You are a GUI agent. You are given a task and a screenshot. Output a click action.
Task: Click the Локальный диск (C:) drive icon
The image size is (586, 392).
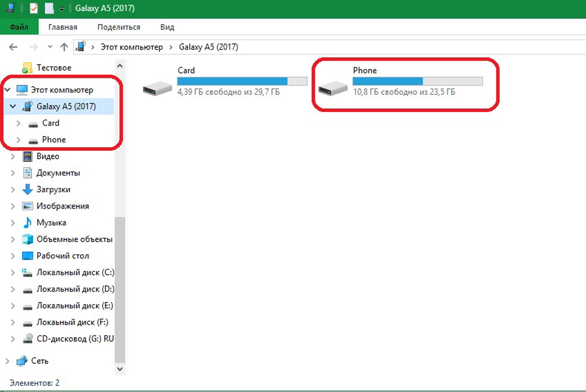(x=27, y=273)
